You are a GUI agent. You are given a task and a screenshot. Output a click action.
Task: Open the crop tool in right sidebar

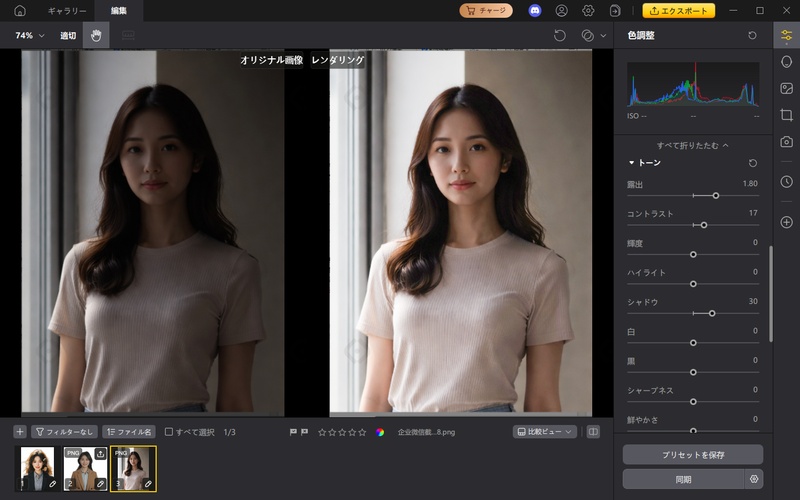[786, 115]
